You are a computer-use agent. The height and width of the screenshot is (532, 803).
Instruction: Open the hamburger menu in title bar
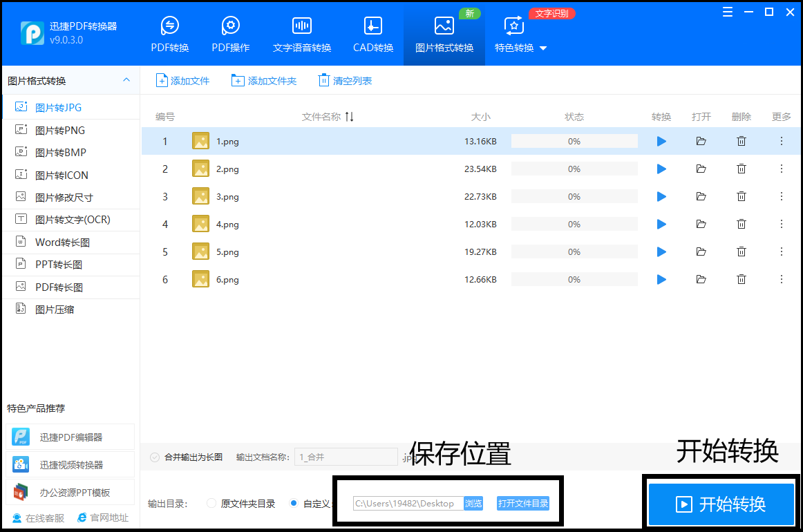[727, 12]
